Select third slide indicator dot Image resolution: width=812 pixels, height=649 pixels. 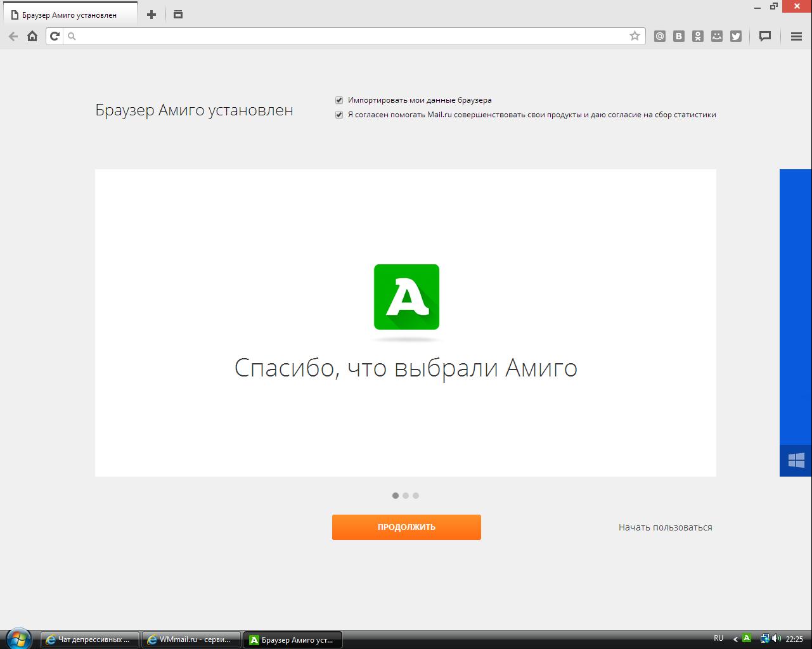tap(416, 496)
